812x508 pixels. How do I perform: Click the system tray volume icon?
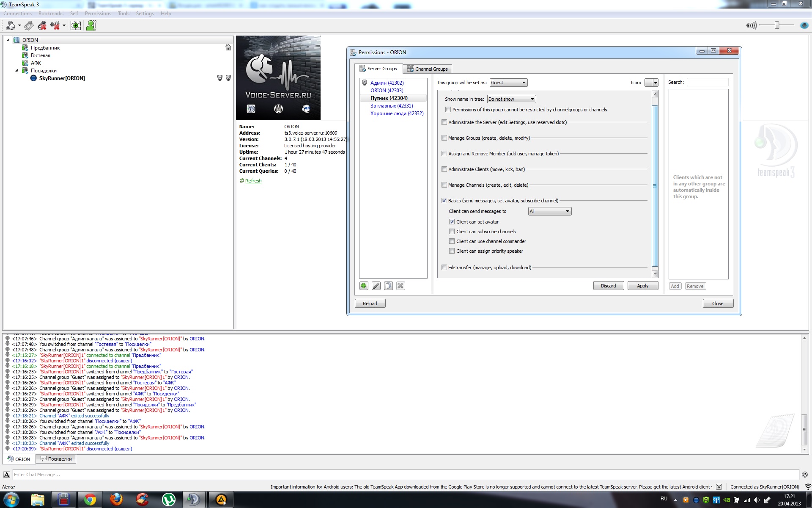[757, 500]
